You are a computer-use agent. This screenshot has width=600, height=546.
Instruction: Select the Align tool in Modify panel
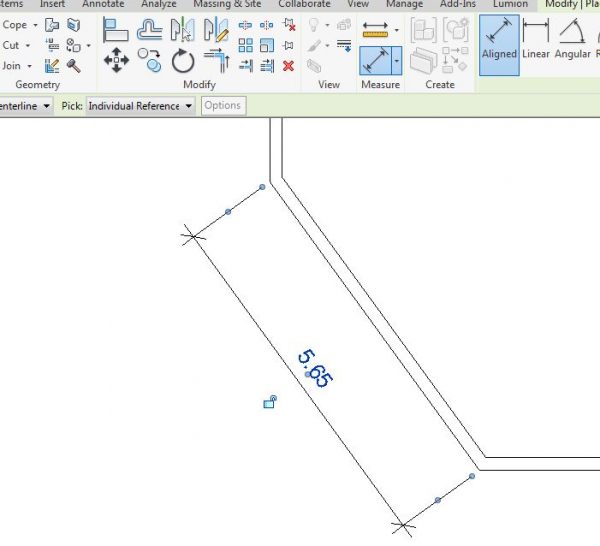[116, 30]
